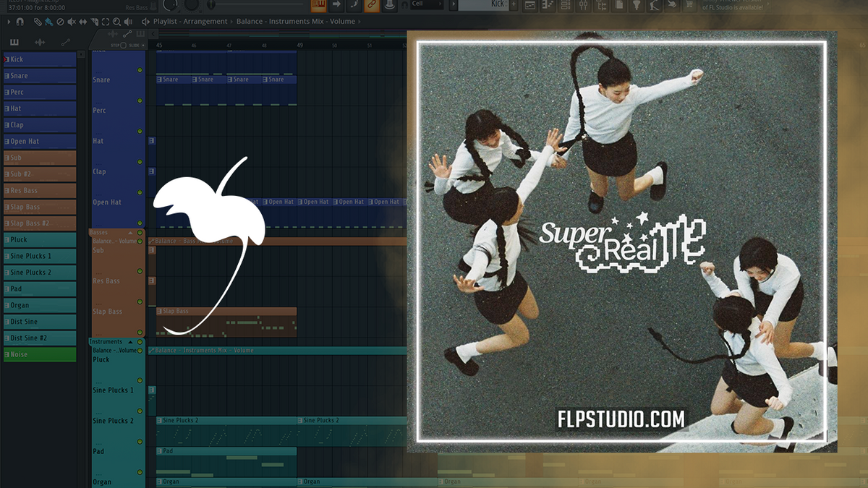This screenshot has height=488, width=868.
Task: Toggle the mute LED on the Snare track
Action: tap(141, 70)
